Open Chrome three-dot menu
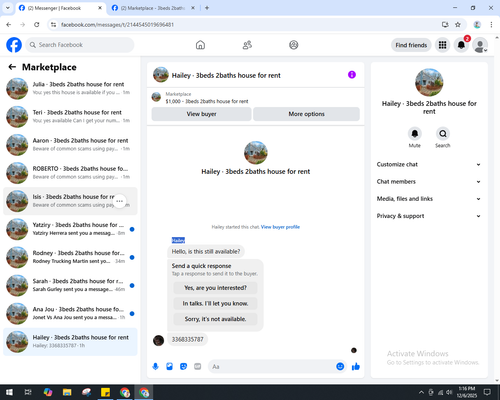 (491, 25)
